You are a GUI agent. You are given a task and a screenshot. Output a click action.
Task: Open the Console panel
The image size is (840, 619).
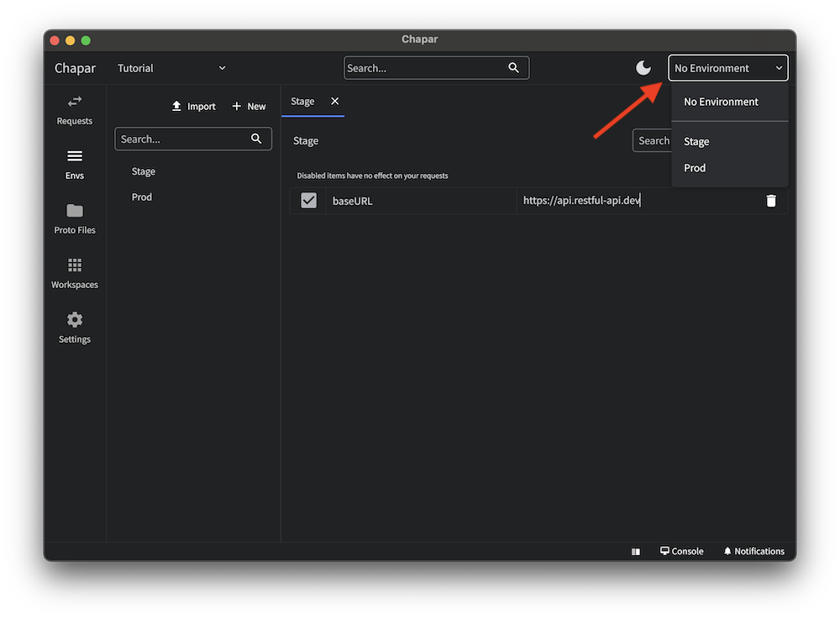tap(682, 551)
